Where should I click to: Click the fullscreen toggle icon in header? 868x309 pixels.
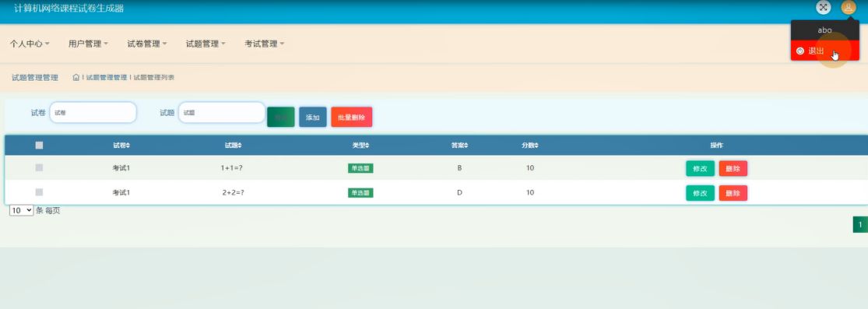click(x=824, y=7)
